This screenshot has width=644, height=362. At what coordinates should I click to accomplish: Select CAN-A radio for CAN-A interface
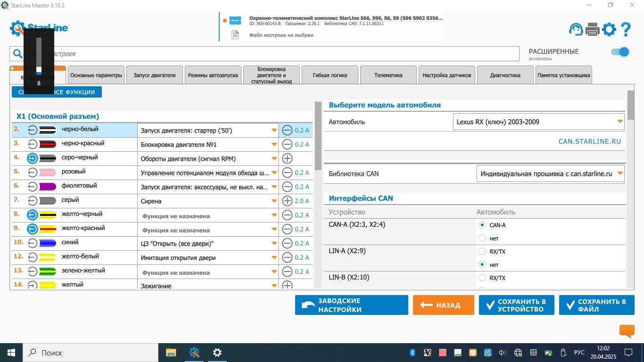coord(482,225)
